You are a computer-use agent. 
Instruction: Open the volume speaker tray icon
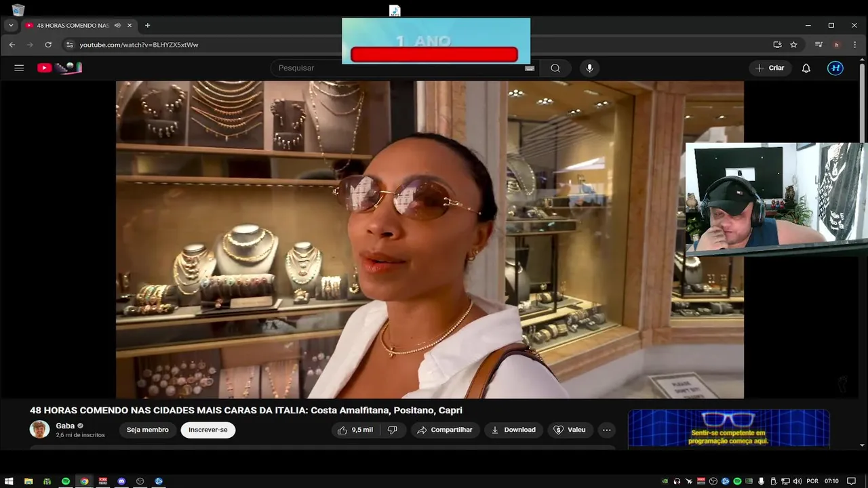797,481
